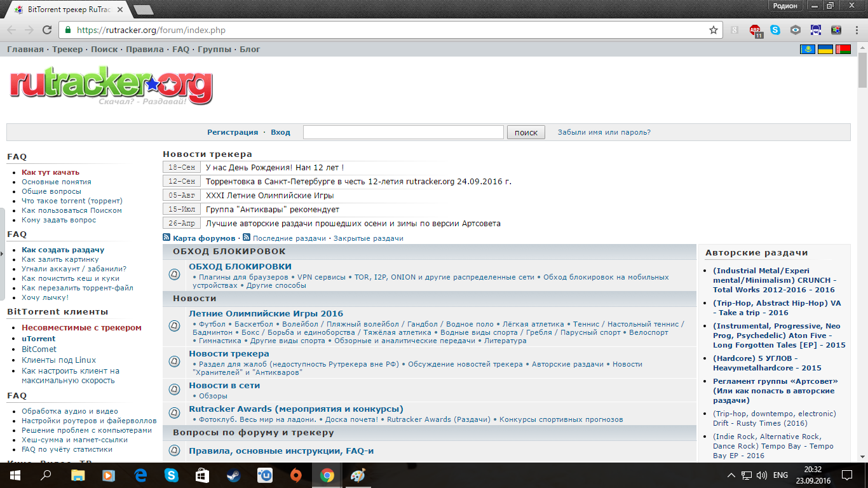Open the Трекер menu item

pos(67,49)
